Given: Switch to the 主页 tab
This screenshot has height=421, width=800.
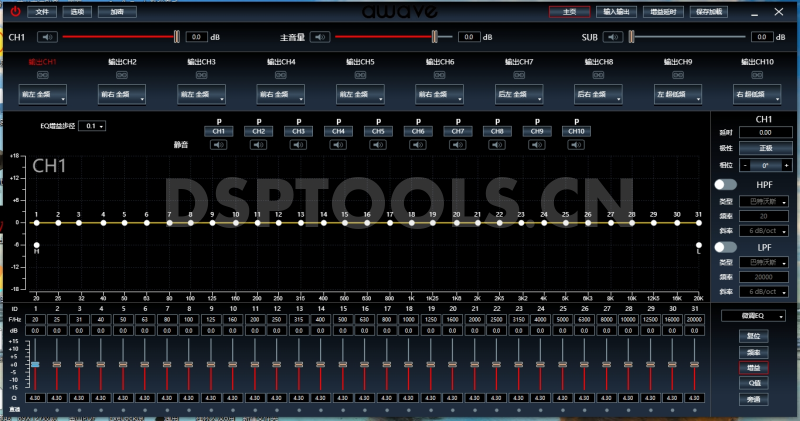Looking at the screenshot, I should (569, 12).
